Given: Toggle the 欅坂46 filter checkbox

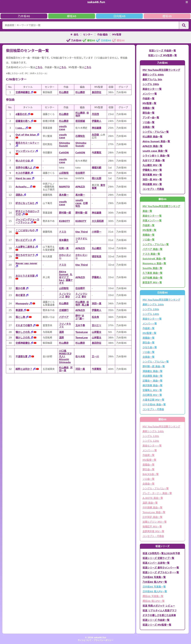Looking at the screenshot, I should click(x=84, y=40).
